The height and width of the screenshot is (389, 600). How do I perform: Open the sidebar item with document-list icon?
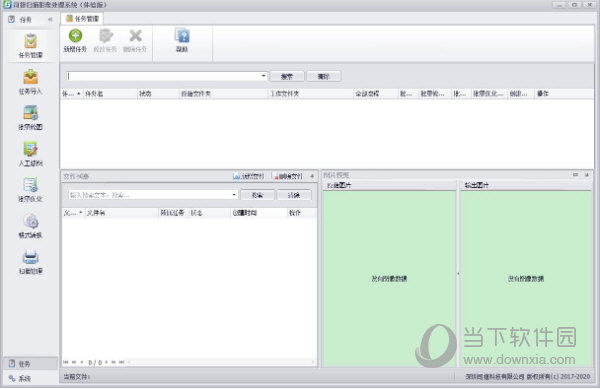pyautogui.click(x=31, y=189)
